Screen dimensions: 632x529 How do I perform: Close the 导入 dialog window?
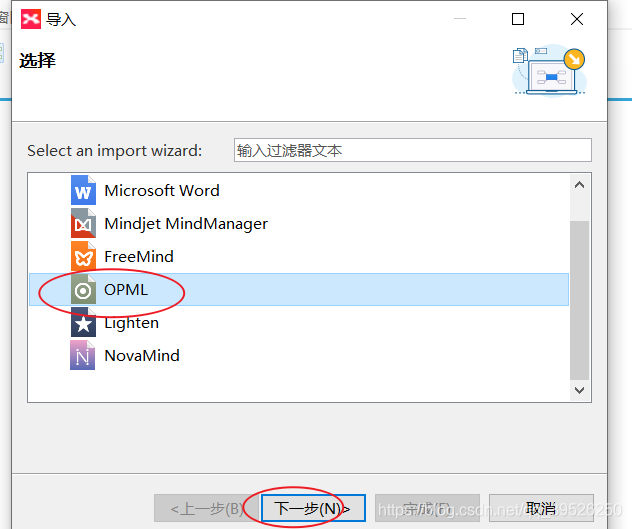click(x=577, y=19)
